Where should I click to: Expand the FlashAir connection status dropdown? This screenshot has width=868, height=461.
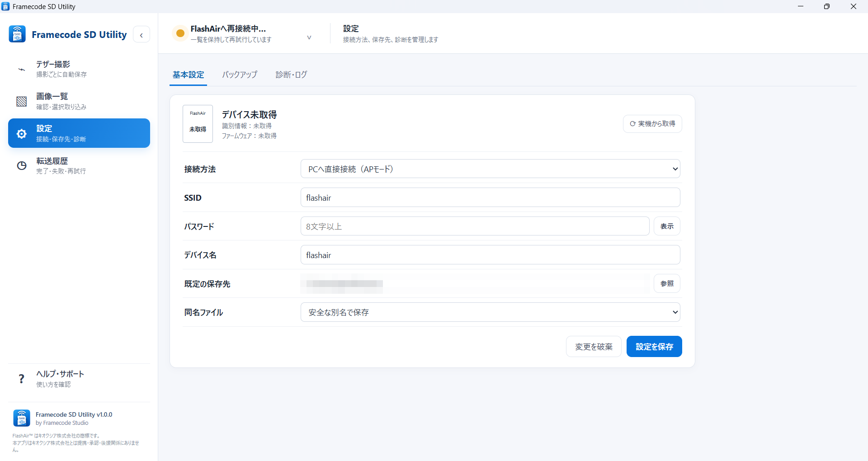[309, 38]
